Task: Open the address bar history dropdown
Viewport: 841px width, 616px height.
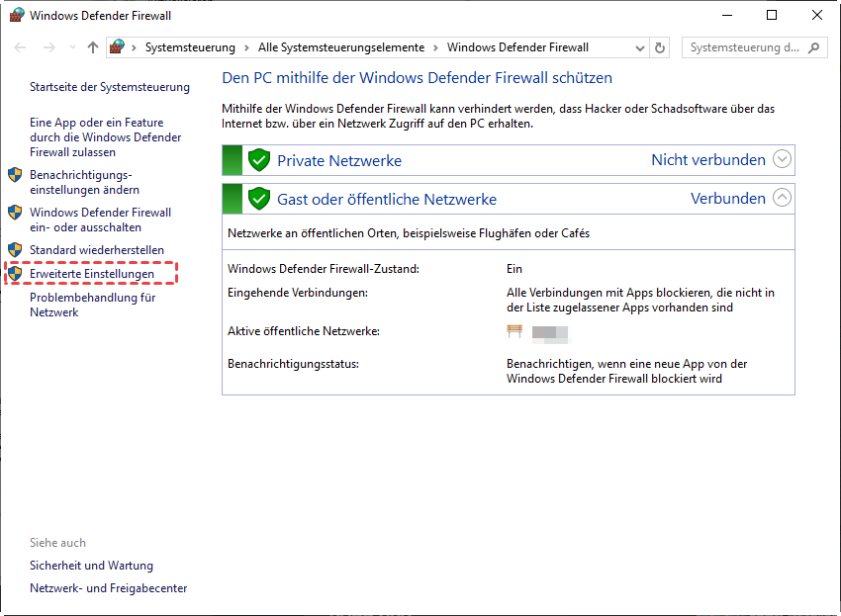Action: coord(639,47)
